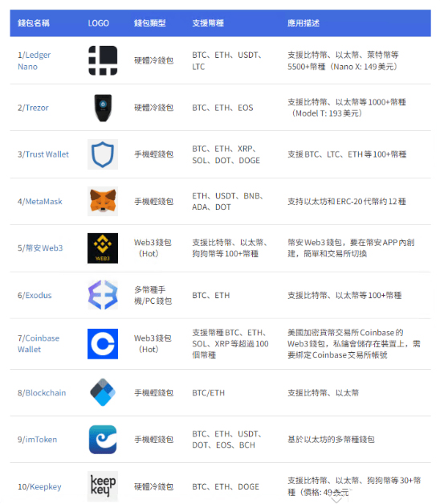This screenshot has height=504, width=440.
Task: Select 幣安Web3's Web3錢包 (Hot) type cell
Action: point(153,248)
